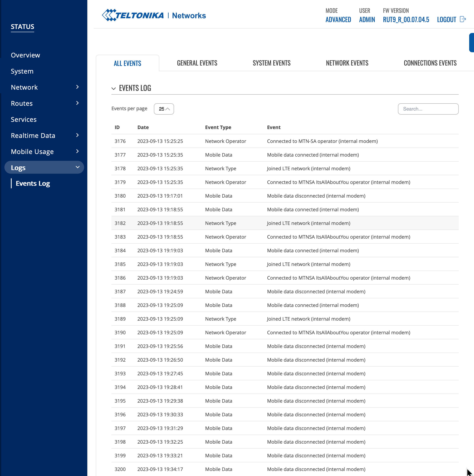
Task: Select event ID 3186
Action: [120, 278]
